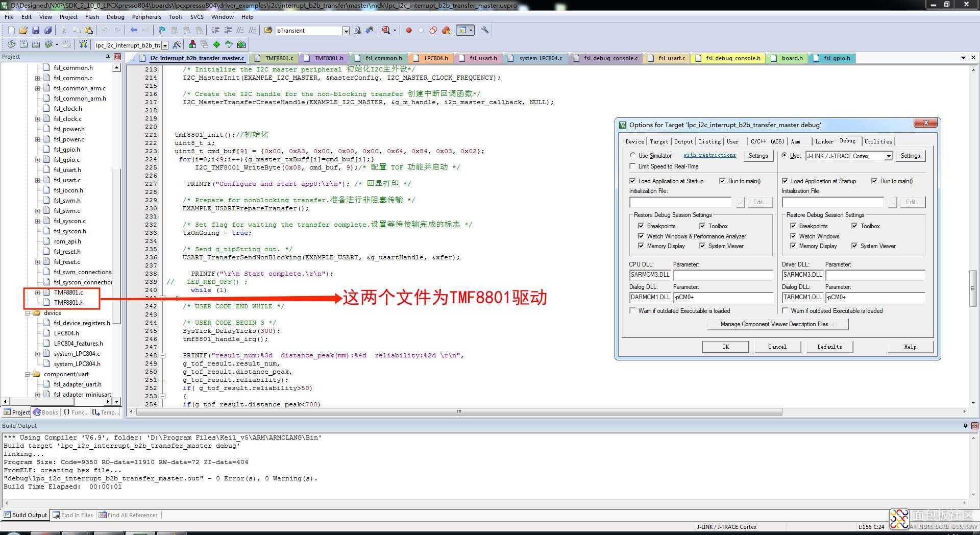Image resolution: width=980 pixels, height=535 pixels.
Task: Click the left CPU DLL Parameter field
Action: (x=723, y=275)
